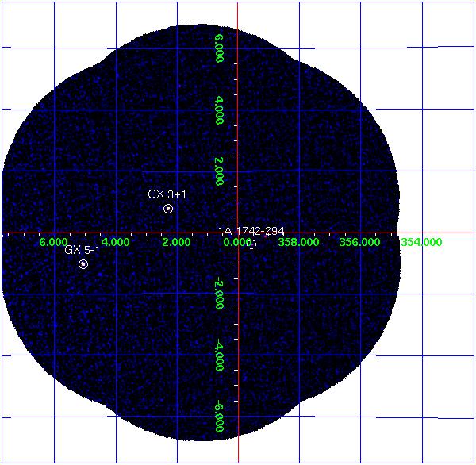The image size is (476, 465).
Task: Click the 0.000 longitude axis label
Action: pos(236,242)
